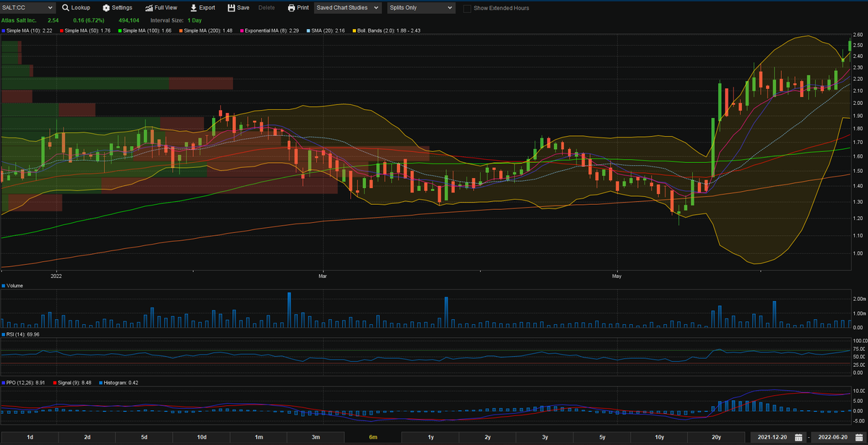
Task: Save the current chart study
Action: coord(238,8)
